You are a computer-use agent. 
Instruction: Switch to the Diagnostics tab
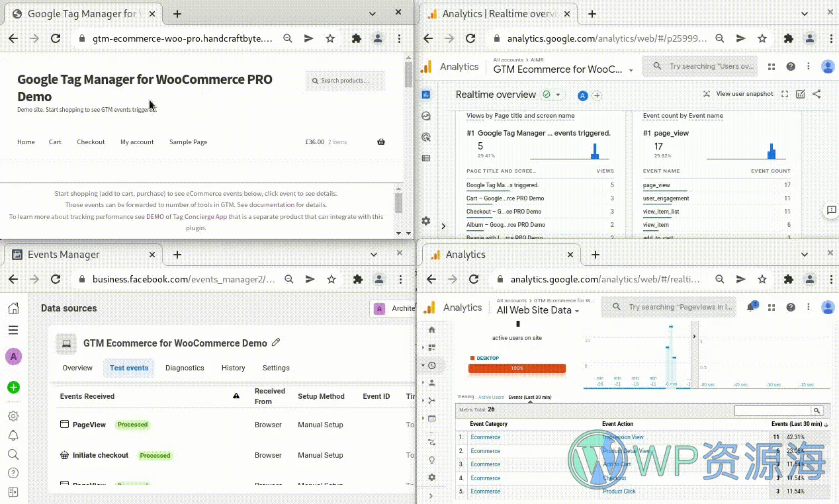tap(185, 368)
